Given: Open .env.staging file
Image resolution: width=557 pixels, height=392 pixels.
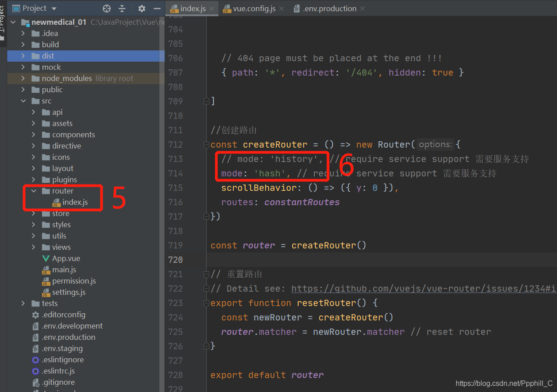Looking at the screenshot, I should pyautogui.click(x=62, y=348).
